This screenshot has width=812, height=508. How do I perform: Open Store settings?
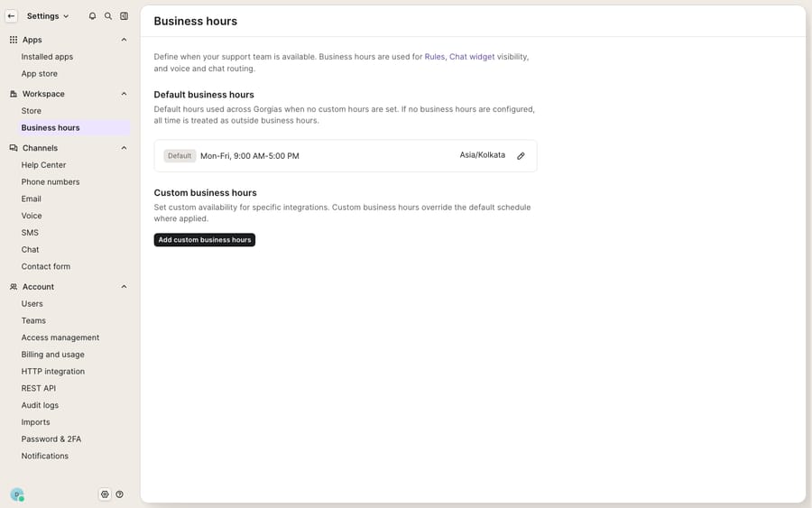tap(31, 111)
